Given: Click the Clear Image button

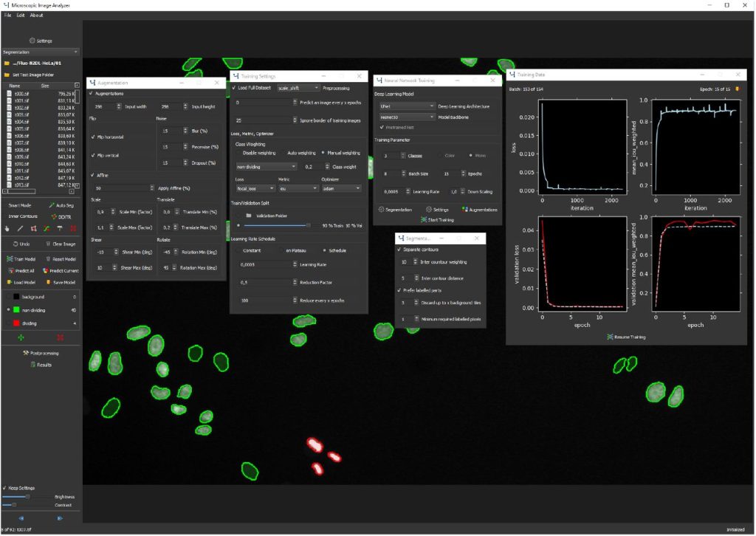Looking at the screenshot, I should (x=61, y=244).
